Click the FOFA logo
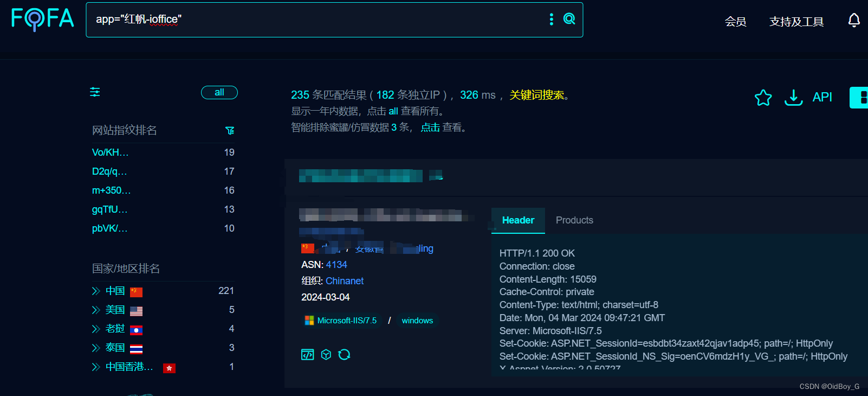This screenshot has width=868, height=396. click(42, 19)
